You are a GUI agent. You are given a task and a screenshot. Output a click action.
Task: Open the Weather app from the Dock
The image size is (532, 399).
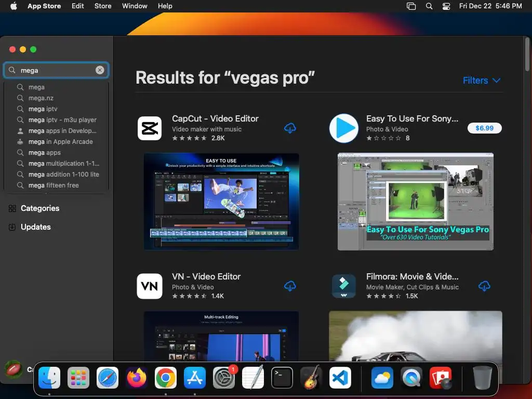pyautogui.click(x=382, y=378)
